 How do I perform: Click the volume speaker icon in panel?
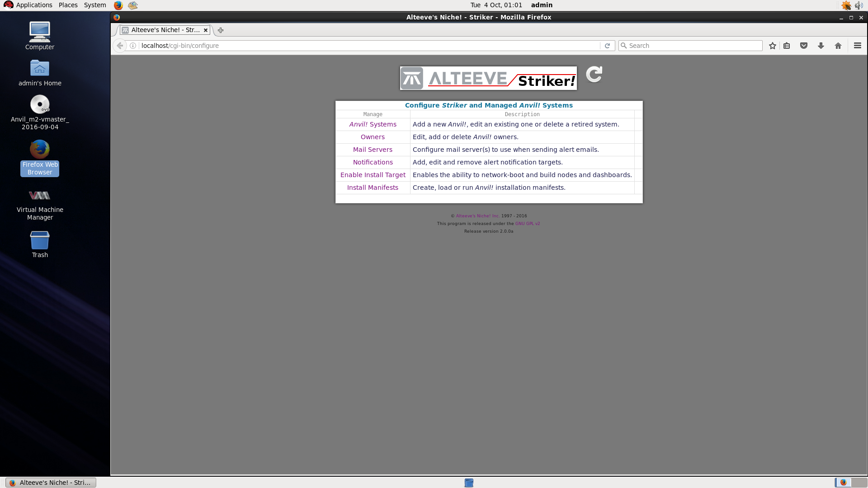coord(859,5)
